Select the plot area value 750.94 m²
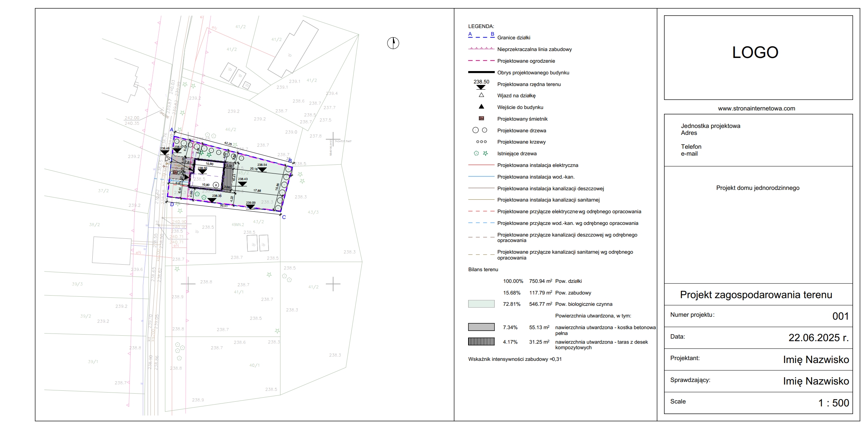The image size is (868, 429). click(541, 281)
